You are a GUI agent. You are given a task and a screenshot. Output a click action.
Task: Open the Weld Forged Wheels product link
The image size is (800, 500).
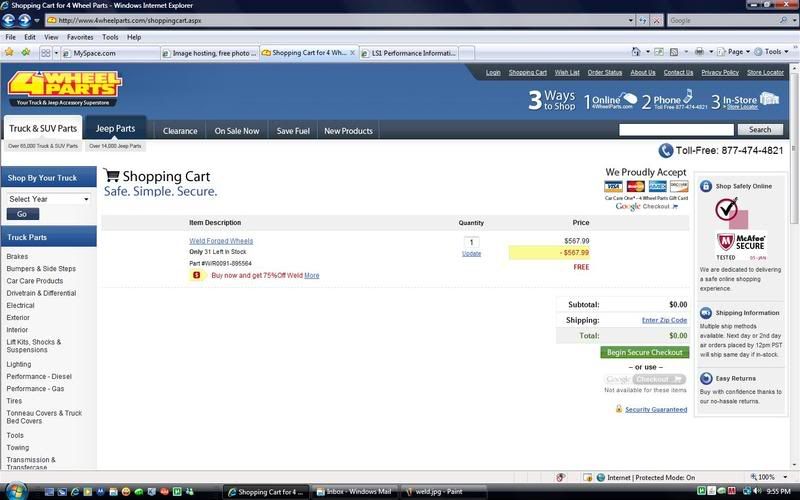[x=221, y=241]
